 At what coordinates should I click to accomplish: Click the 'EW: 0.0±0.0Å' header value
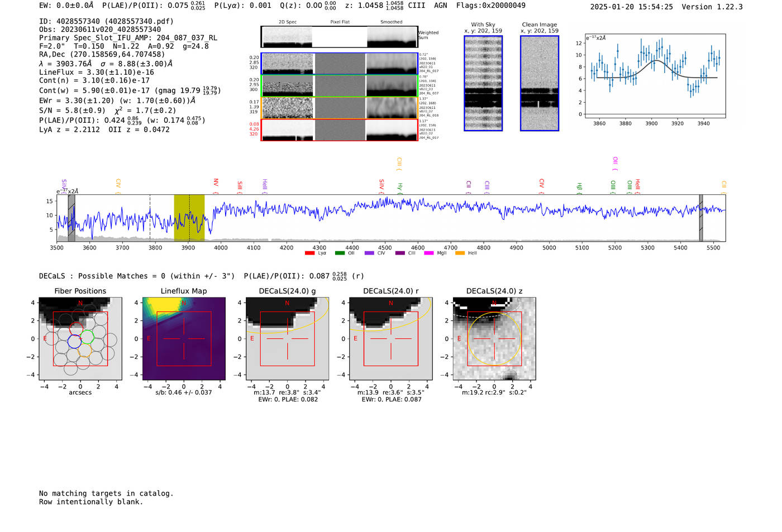(x=66, y=6)
